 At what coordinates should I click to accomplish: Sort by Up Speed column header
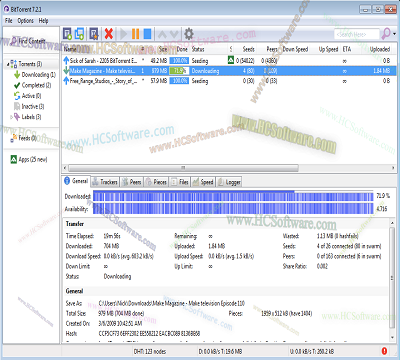point(328,49)
